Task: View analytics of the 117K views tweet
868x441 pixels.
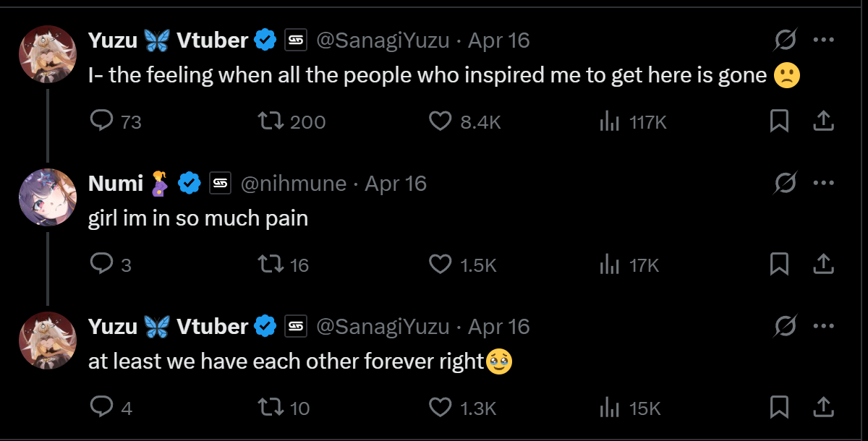Action: click(610, 122)
